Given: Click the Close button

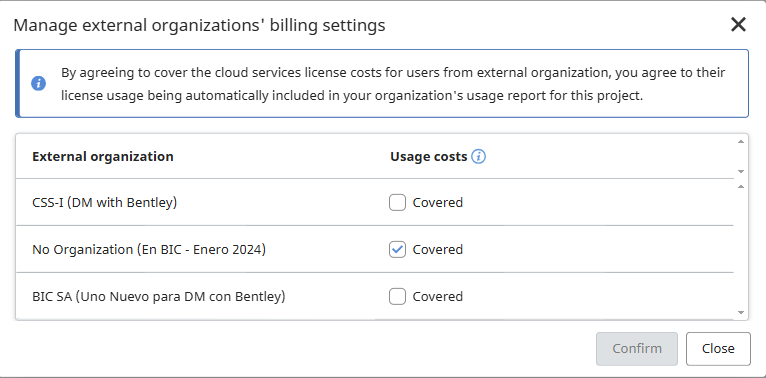Looking at the screenshot, I should (718, 349).
